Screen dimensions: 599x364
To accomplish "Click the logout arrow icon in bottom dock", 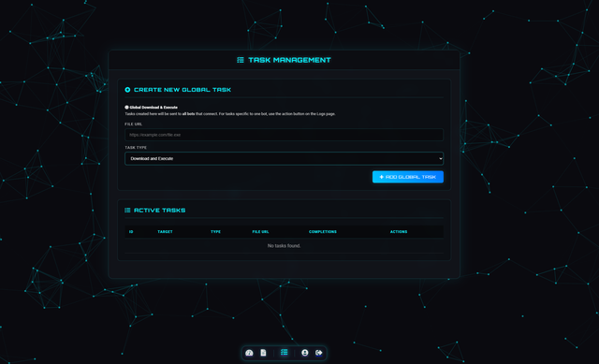I will [x=319, y=353].
